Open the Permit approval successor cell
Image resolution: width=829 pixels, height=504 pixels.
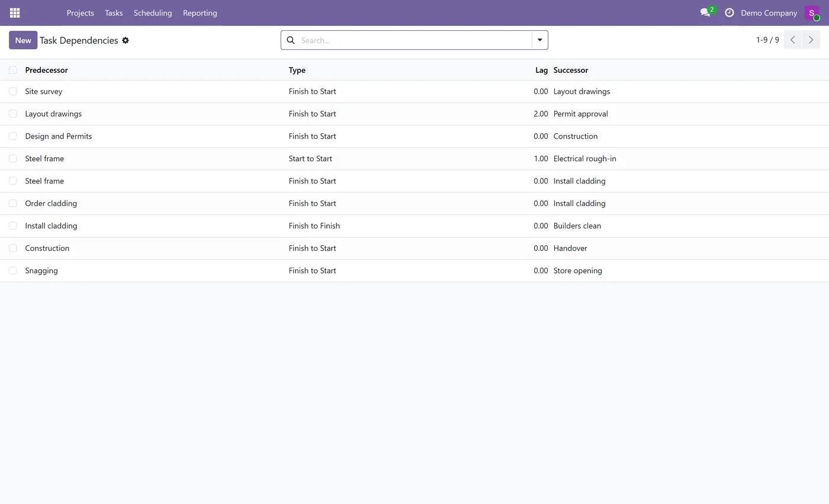point(580,114)
